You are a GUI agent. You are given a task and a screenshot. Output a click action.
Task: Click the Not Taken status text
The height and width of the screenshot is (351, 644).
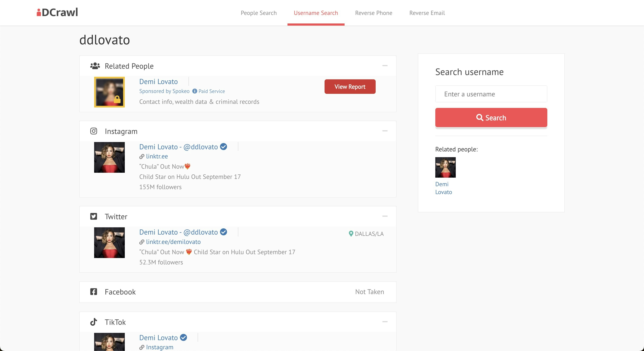point(369,292)
